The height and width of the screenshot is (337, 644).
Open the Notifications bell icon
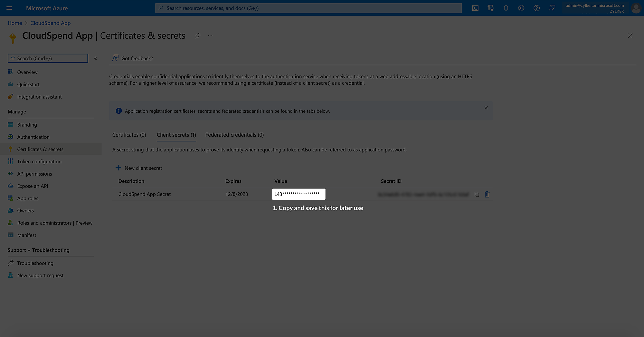506,8
